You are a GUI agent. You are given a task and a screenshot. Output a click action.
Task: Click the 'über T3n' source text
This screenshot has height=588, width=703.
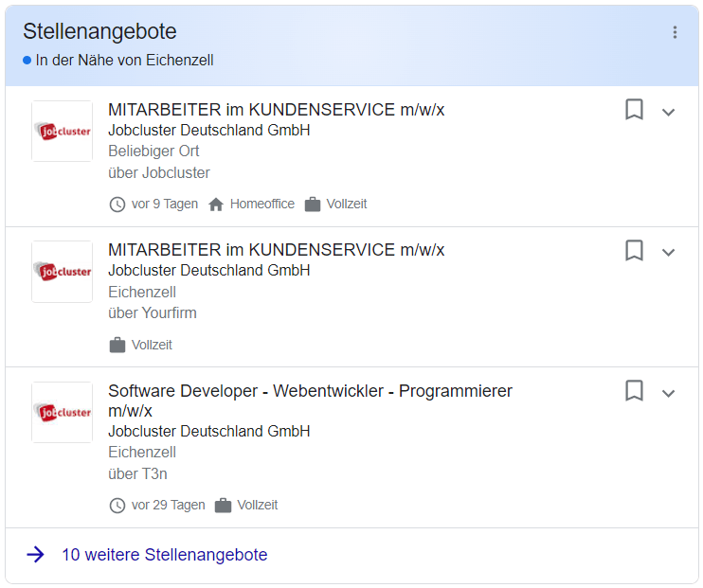[x=137, y=473]
